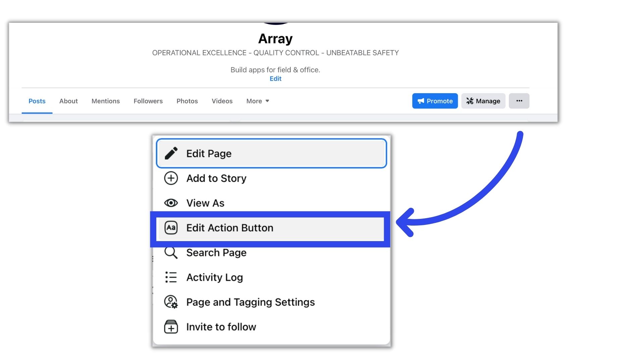Click the 'Build apps for field & office.' text
Viewport: 644px width, 362px height.
(275, 70)
